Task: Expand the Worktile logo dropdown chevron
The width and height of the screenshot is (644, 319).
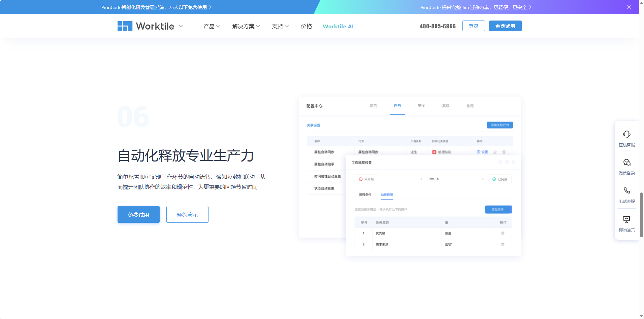Action: [181, 26]
